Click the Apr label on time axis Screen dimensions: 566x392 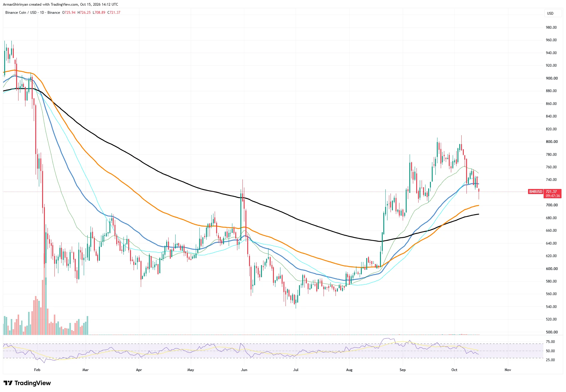(x=139, y=370)
